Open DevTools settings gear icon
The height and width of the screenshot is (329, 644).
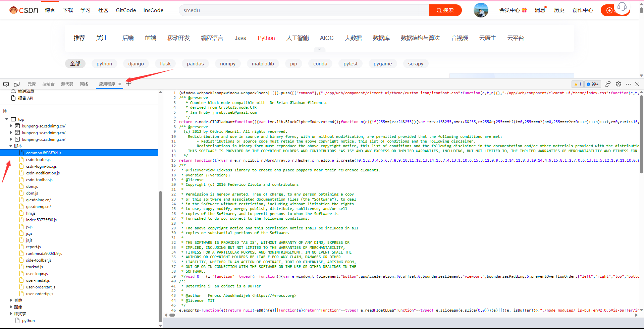click(x=619, y=84)
